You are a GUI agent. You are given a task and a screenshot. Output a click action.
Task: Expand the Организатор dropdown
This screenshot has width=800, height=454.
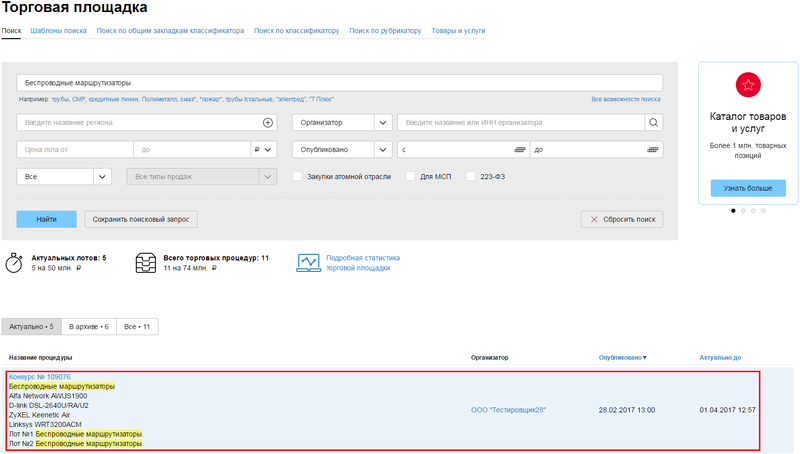(341, 123)
